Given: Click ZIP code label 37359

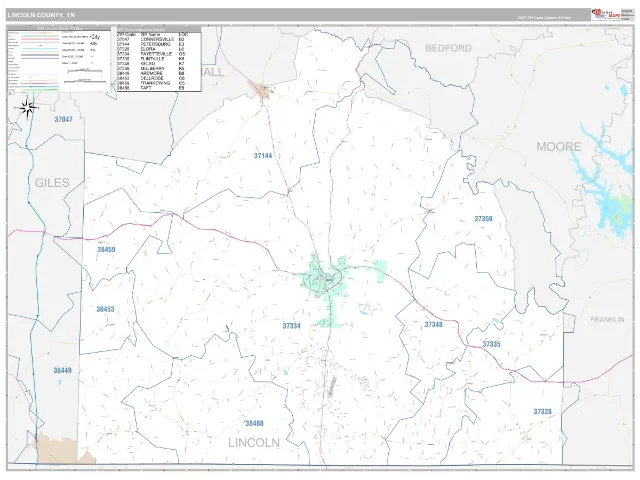Looking at the screenshot, I should pyautogui.click(x=483, y=219).
